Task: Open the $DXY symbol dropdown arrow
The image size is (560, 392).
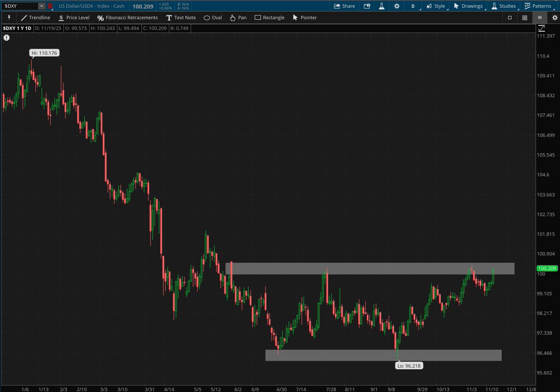Action: 42,6
